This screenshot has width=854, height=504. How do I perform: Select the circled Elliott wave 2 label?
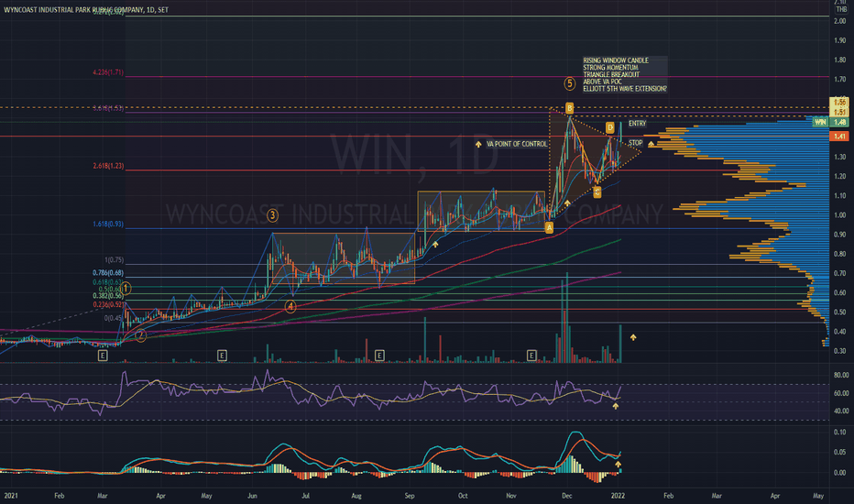point(140,335)
